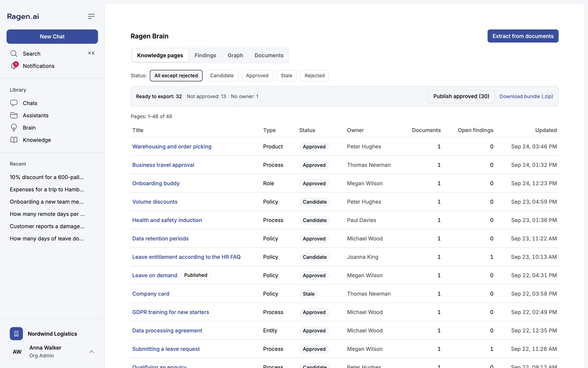Open Leave entitlement according to HR FAQ
This screenshot has width=588, height=368.
pyautogui.click(x=186, y=257)
